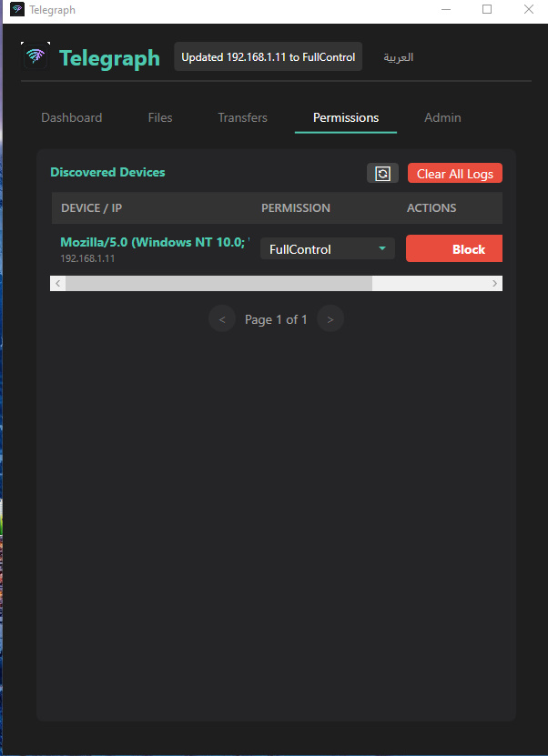Screen dimensions: 548x756
Task: Click the scrollbar right arrow
Action: coord(494,284)
